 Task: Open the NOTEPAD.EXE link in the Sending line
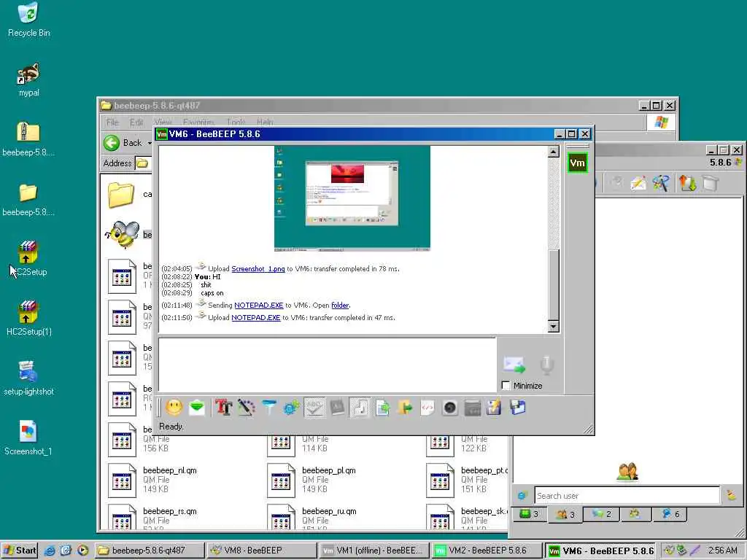click(259, 306)
